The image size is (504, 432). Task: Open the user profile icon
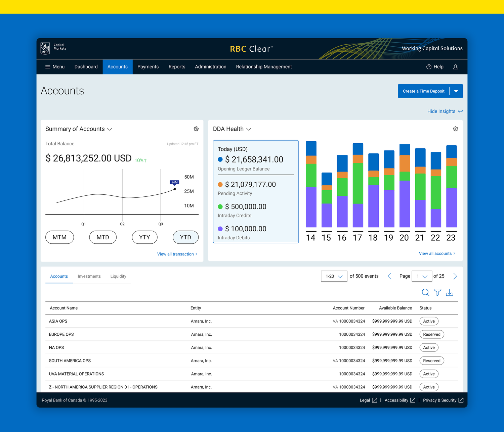[x=456, y=67]
